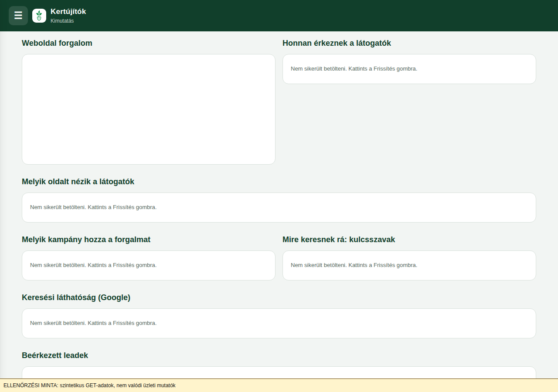Click the Mire keresnek rá: kulcsszavak heading
The width and height of the screenshot is (558, 392).
click(x=339, y=240)
